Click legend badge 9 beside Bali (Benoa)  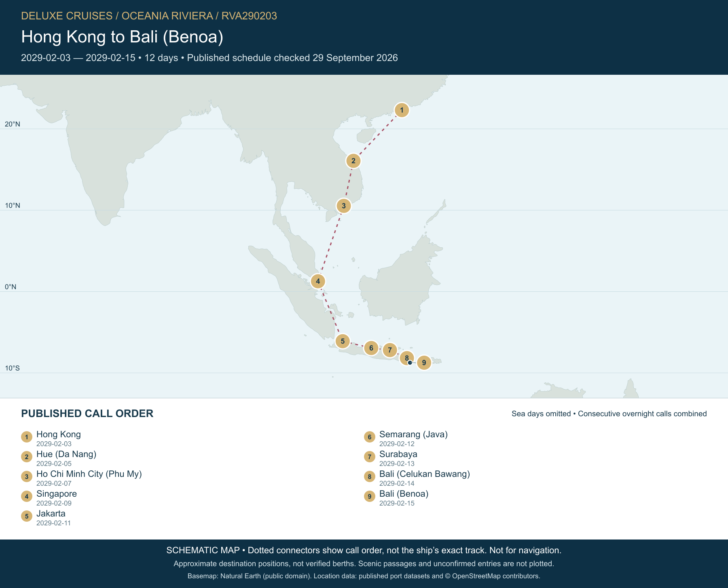(x=370, y=496)
